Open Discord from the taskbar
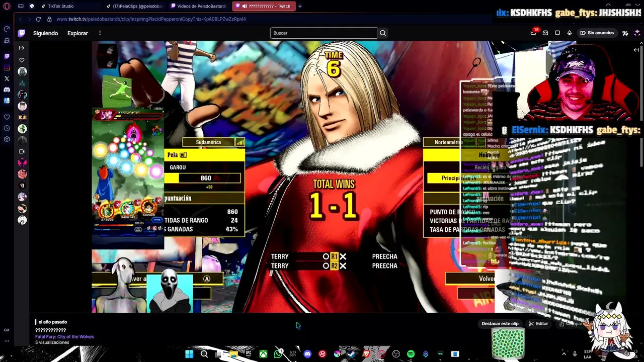Screen dimensions: 644x362 coord(307,354)
